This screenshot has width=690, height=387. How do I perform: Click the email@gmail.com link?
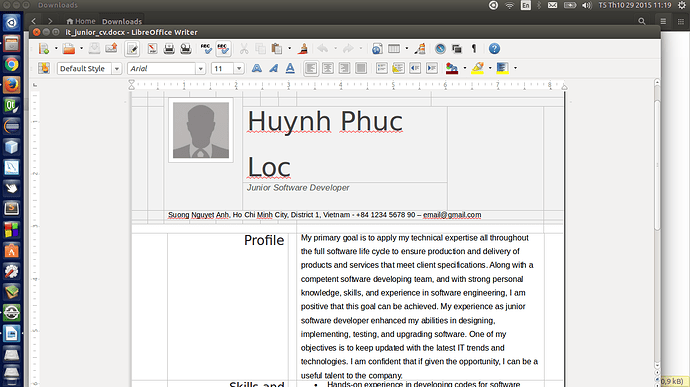click(x=452, y=215)
